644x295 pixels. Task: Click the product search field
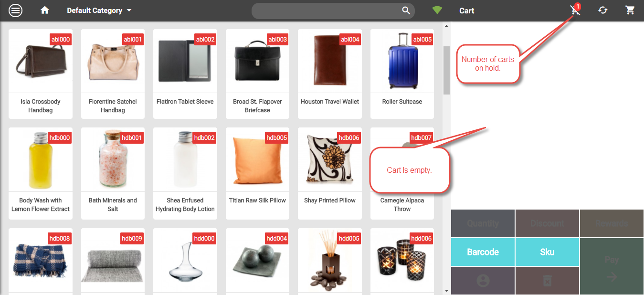tap(333, 11)
